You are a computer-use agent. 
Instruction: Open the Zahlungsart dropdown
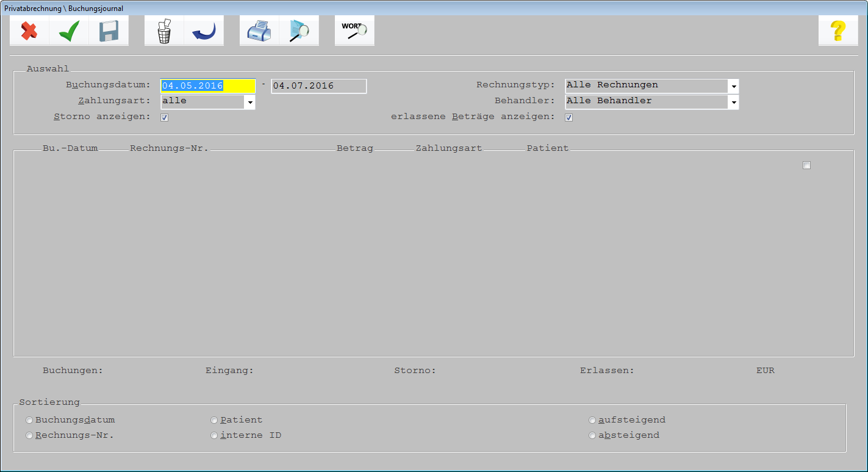[x=249, y=102]
